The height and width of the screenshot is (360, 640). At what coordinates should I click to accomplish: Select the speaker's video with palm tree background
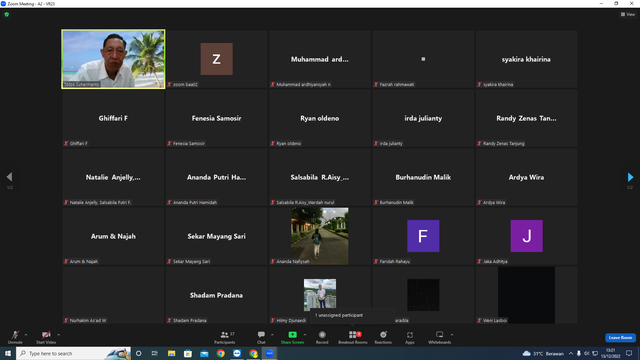(113, 59)
